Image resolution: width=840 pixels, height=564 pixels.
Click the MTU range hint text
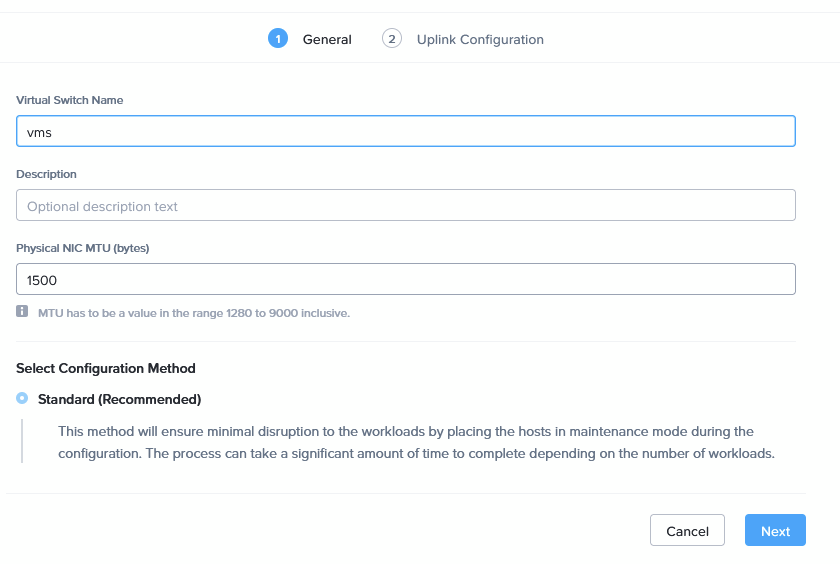pyautogui.click(x=194, y=313)
